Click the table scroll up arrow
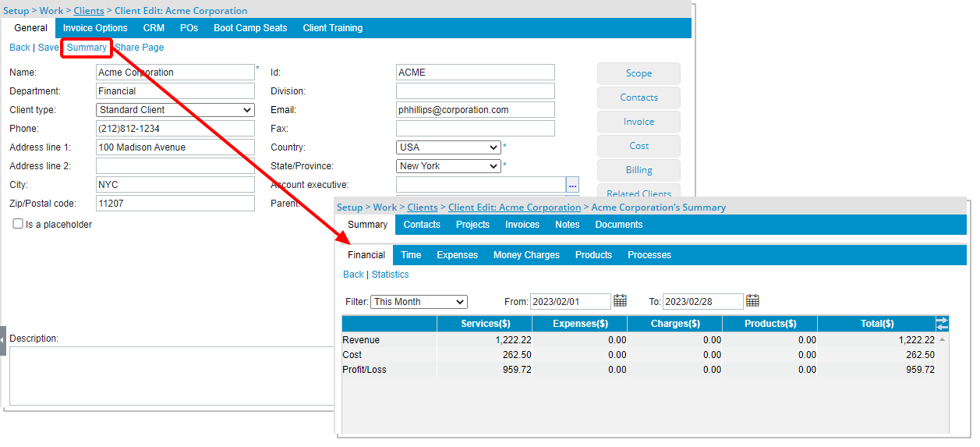The height and width of the screenshot is (447, 980). [x=942, y=339]
